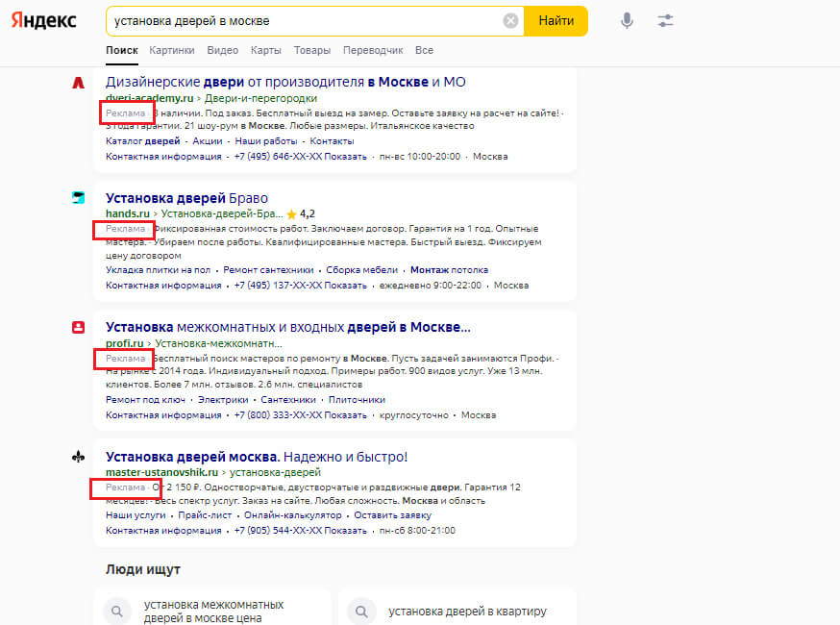Image resolution: width=840 pixels, height=625 pixels.
Task: Click the 'Установка-межкомнатн...' breadcrumb on profi.ru
Action: coord(218,343)
